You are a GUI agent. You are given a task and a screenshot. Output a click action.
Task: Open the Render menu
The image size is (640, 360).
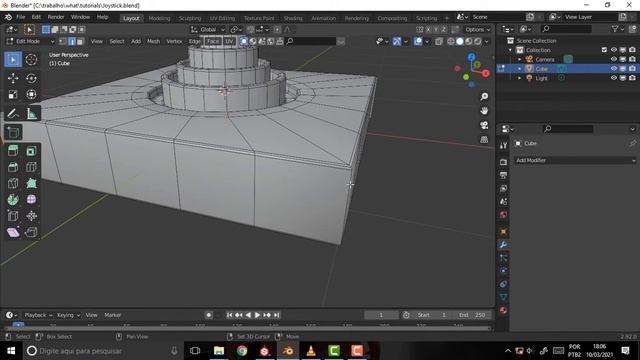coord(56,17)
